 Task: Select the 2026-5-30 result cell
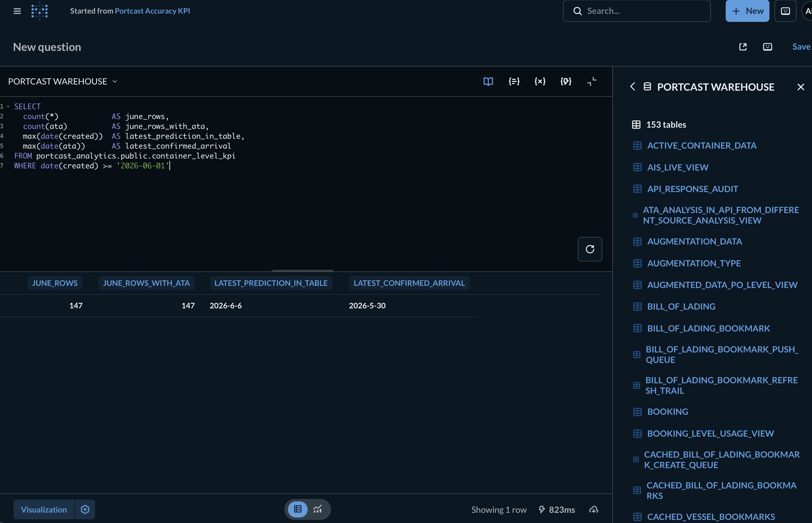(367, 306)
